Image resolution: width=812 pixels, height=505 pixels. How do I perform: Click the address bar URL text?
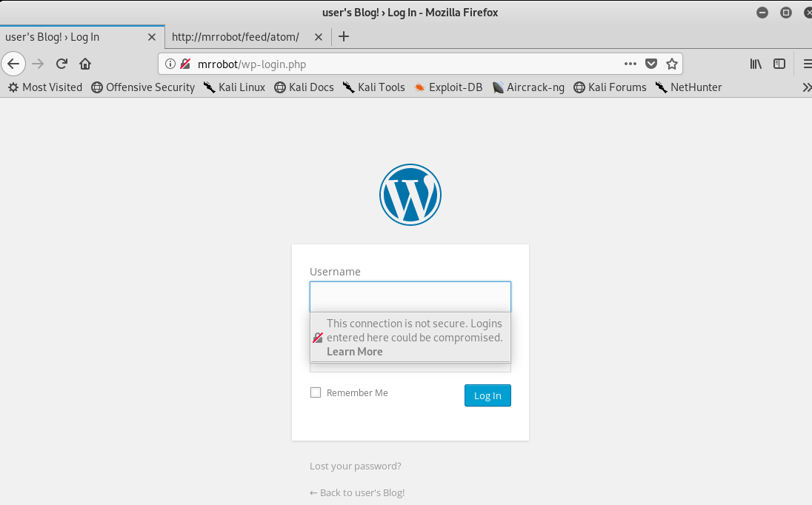pyautogui.click(x=252, y=64)
